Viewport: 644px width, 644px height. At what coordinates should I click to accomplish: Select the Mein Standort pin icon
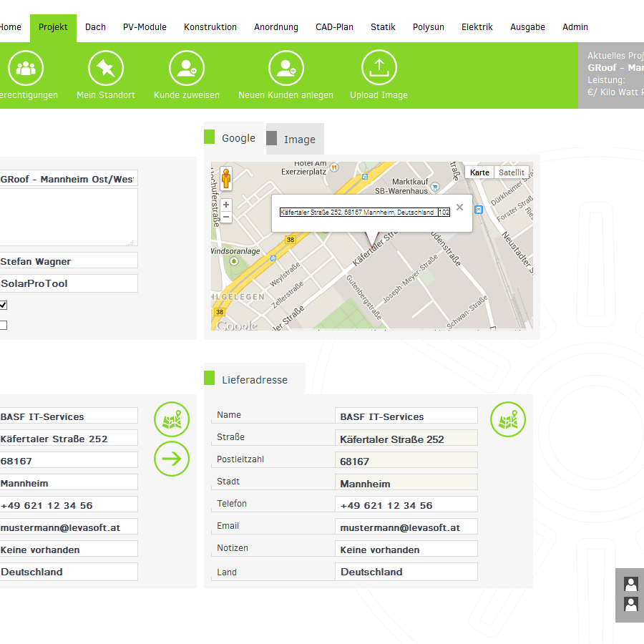pos(105,68)
